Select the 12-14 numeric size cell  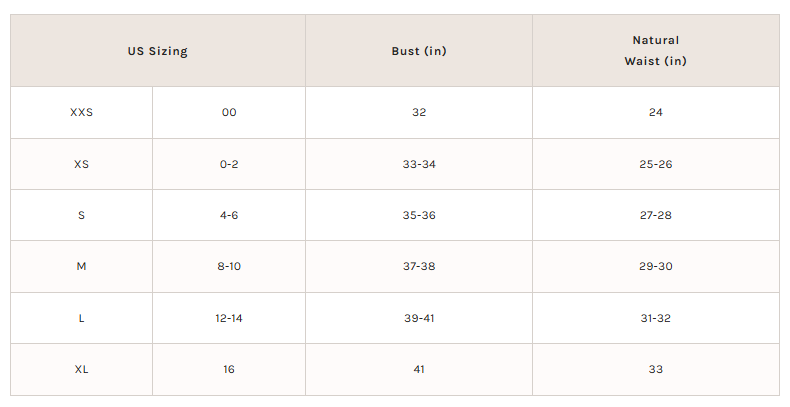[x=229, y=318]
